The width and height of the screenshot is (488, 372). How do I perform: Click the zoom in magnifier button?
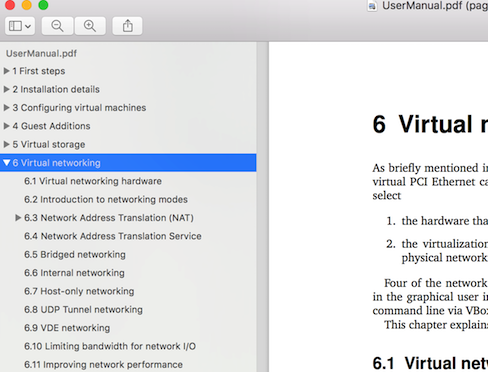[90, 26]
